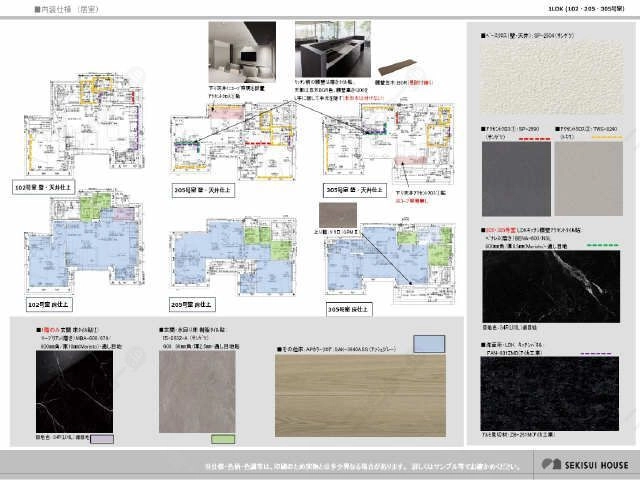Open the living room interior photo
The height and width of the screenshot is (480, 640).
[x=242, y=52]
